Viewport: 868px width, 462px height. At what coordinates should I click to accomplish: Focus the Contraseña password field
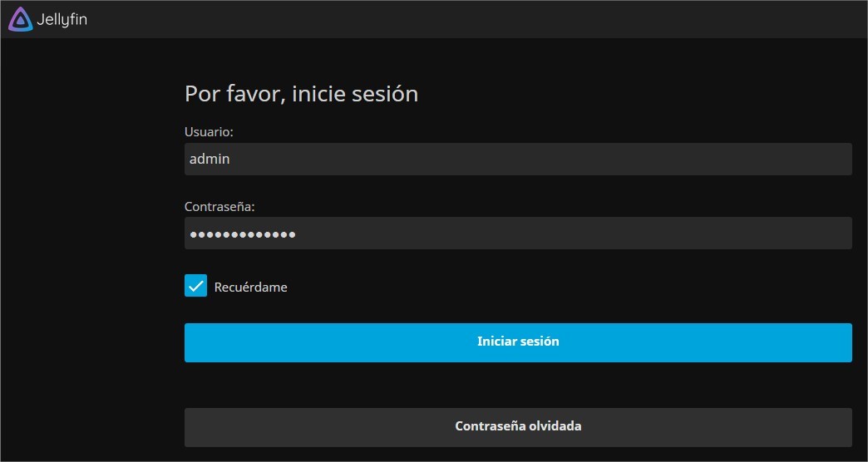[518, 233]
